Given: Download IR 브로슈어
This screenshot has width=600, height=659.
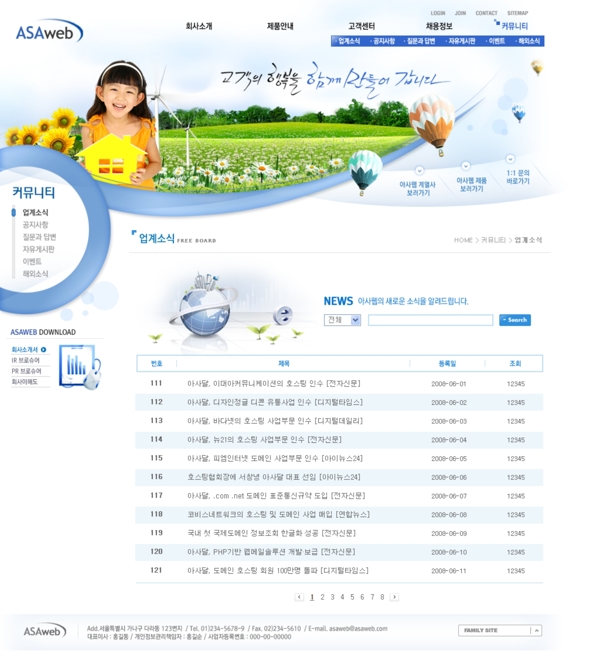Looking at the screenshot, I should [x=26, y=360].
